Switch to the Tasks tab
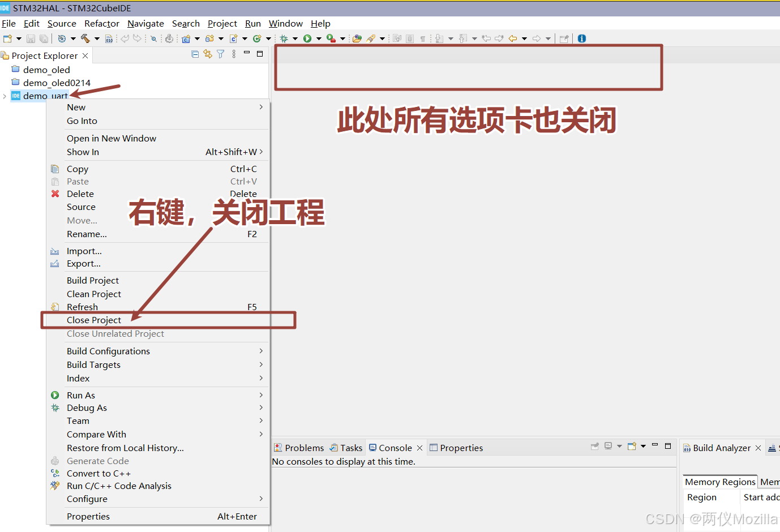The width and height of the screenshot is (780, 532). pos(346,448)
